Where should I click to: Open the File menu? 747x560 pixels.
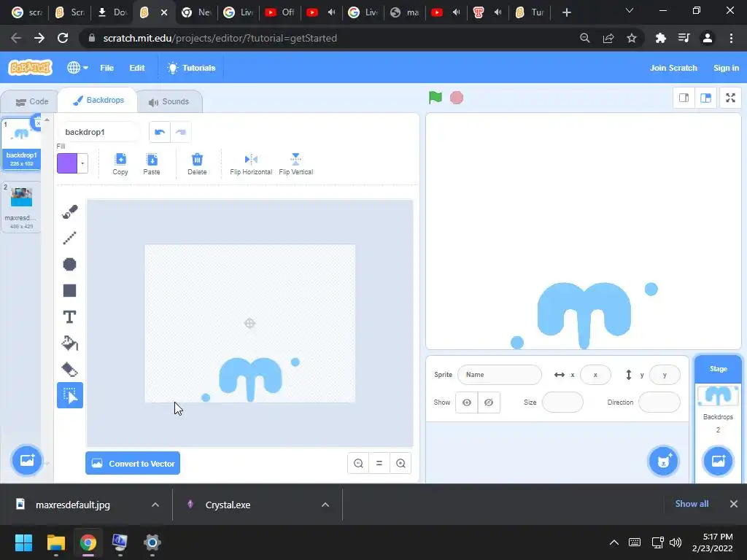click(x=107, y=68)
